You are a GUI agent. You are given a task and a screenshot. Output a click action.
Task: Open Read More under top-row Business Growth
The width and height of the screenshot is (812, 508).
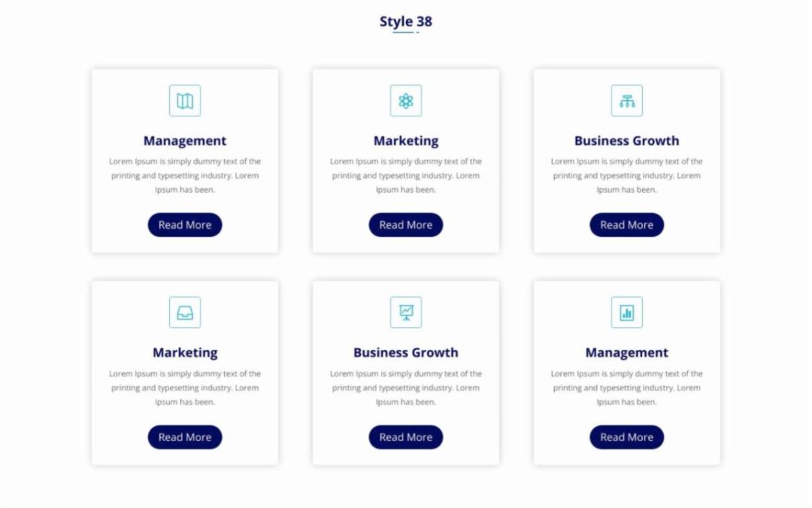626,225
